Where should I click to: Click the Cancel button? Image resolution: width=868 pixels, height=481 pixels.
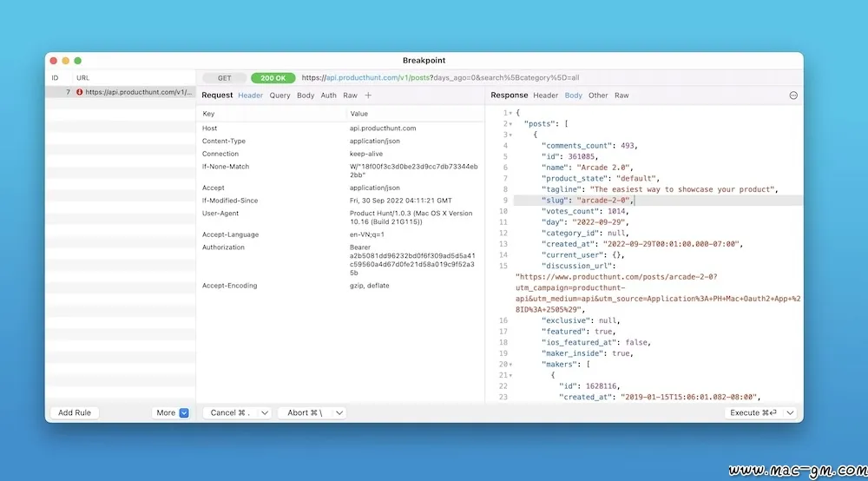pyautogui.click(x=230, y=413)
